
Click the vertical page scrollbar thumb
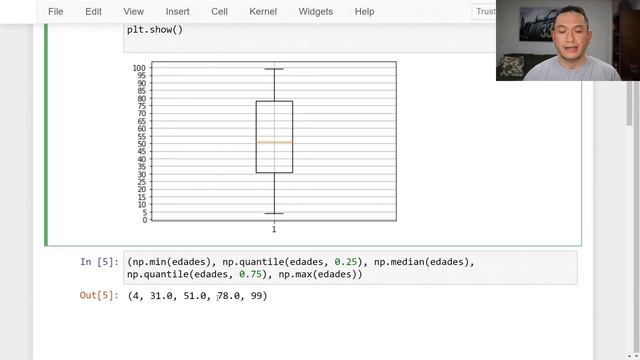pyautogui.click(x=629, y=103)
